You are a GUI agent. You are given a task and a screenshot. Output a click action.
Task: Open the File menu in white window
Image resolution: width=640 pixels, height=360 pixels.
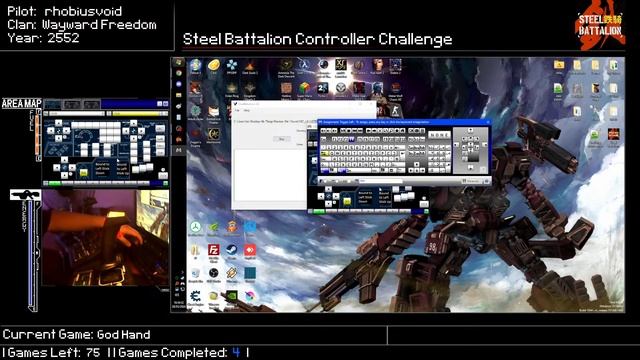pyautogui.click(x=237, y=110)
